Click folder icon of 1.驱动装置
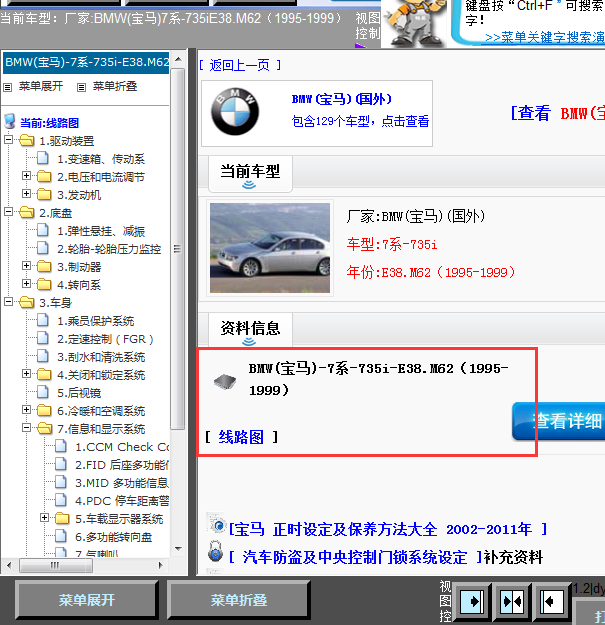This screenshot has width=605, height=625. pyautogui.click(x=27, y=140)
